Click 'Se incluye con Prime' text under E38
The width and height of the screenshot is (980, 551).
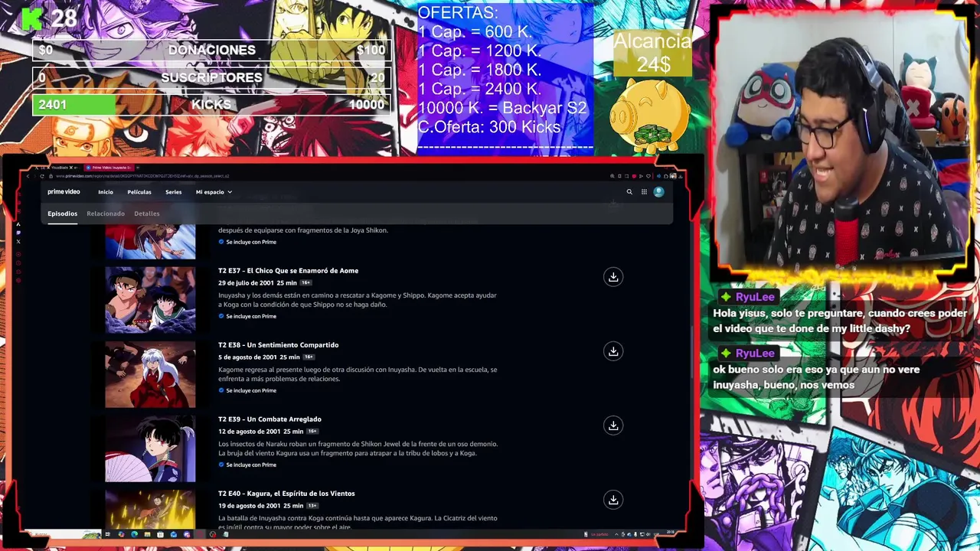click(251, 390)
